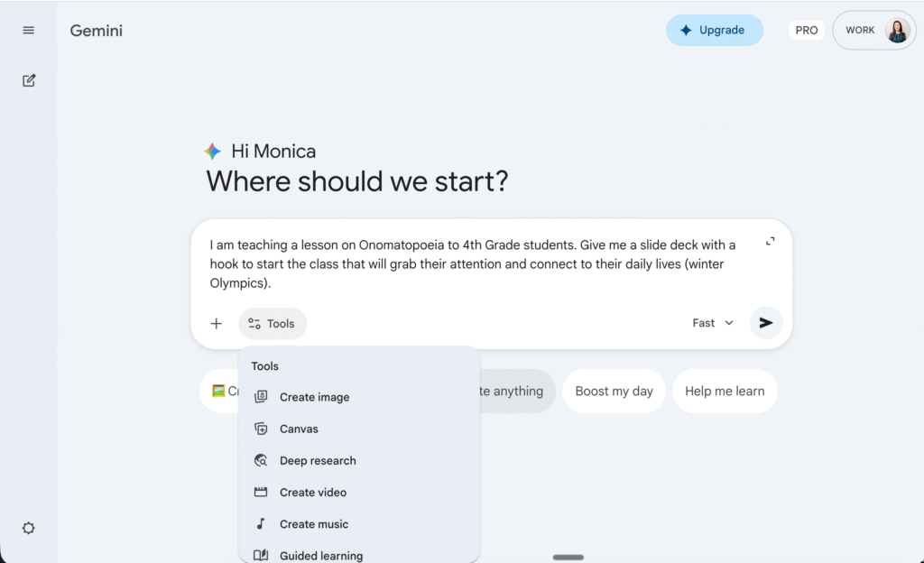This screenshot has height=563, width=924.
Task: Pick Create video from menu
Action: coord(313,493)
